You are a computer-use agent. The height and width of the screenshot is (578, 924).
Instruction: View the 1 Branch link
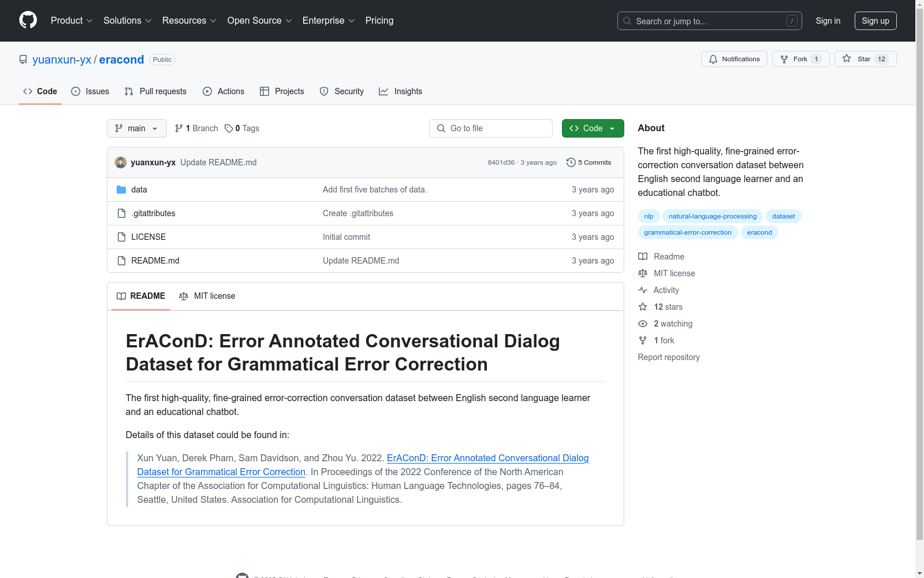[196, 128]
